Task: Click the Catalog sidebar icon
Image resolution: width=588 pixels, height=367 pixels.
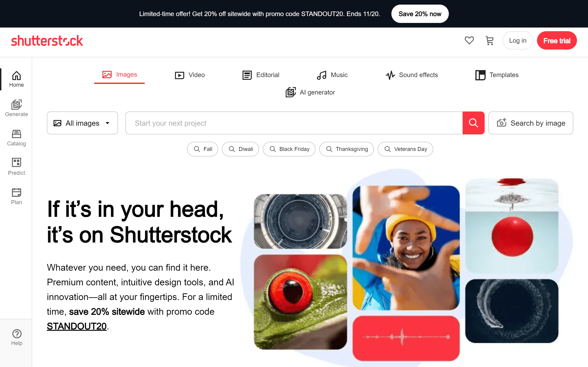Action: (x=16, y=137)
